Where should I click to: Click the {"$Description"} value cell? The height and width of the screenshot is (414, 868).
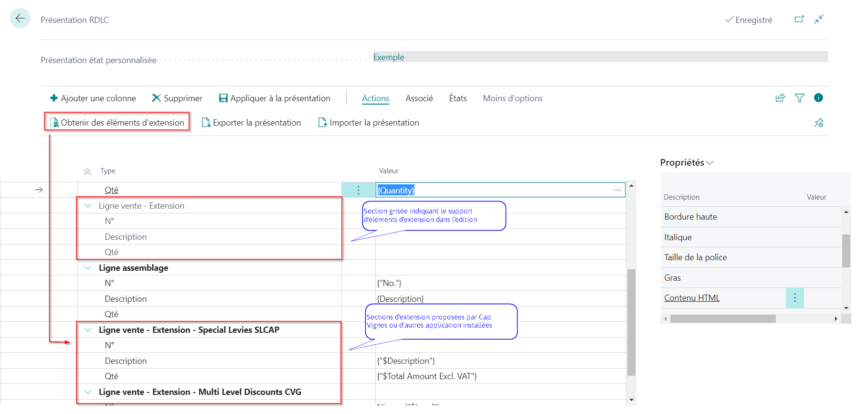tap(500, 361)
